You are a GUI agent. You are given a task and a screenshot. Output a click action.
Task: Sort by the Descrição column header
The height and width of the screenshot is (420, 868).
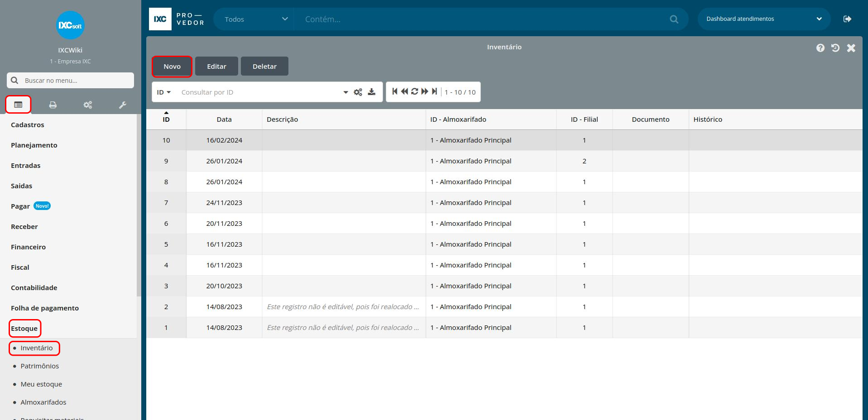pos(344,119)
